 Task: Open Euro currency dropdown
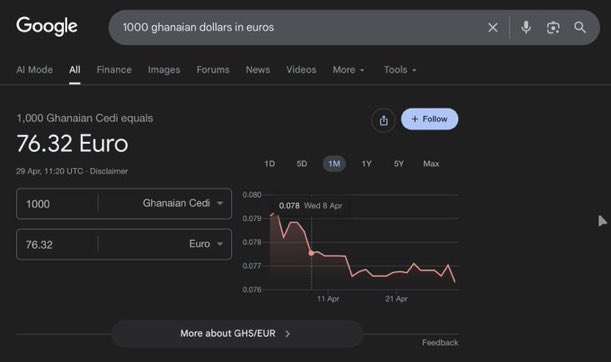(x=206, y=244)
